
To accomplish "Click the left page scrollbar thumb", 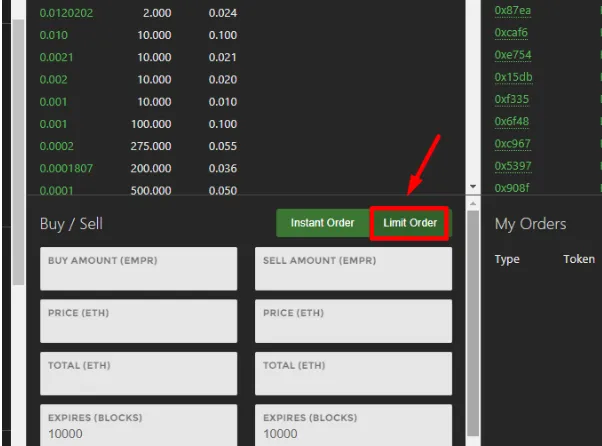I will click(x=18, y=152).
